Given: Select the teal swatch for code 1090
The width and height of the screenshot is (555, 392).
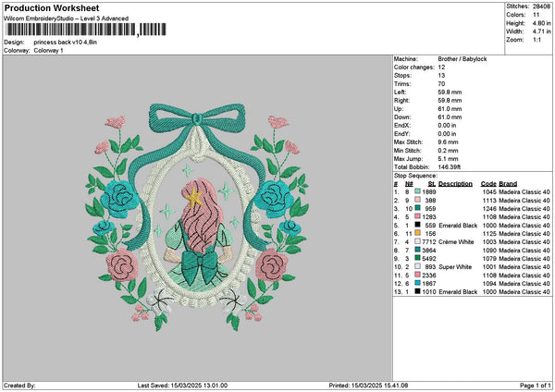Looking at the screenshot, I should point(417,251).
